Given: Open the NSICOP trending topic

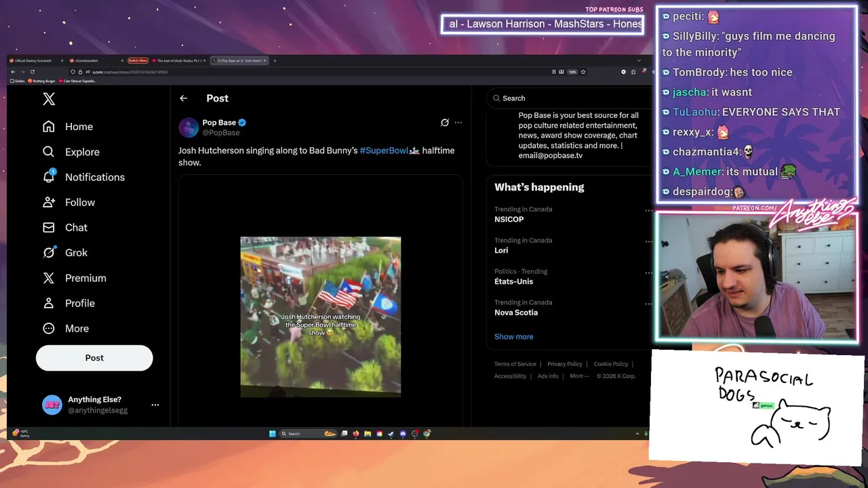Looking at the screenshot, I should coord(509,220).
